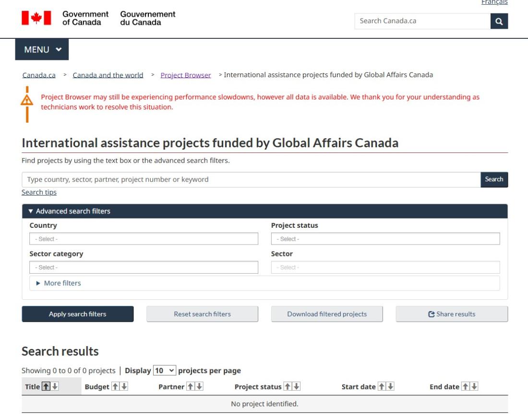
Task: Sort Partner column descending arrow
Action: (199, 386)
